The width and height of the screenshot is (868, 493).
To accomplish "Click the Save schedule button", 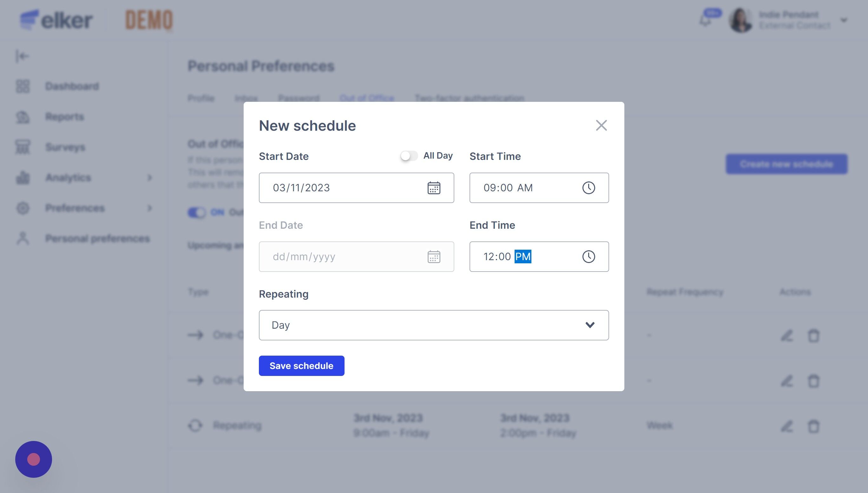I will (301, 366).
